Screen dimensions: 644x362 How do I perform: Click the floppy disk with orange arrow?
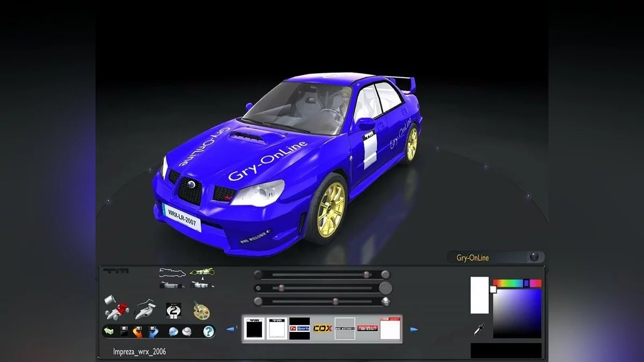click(x=138, y=332)
